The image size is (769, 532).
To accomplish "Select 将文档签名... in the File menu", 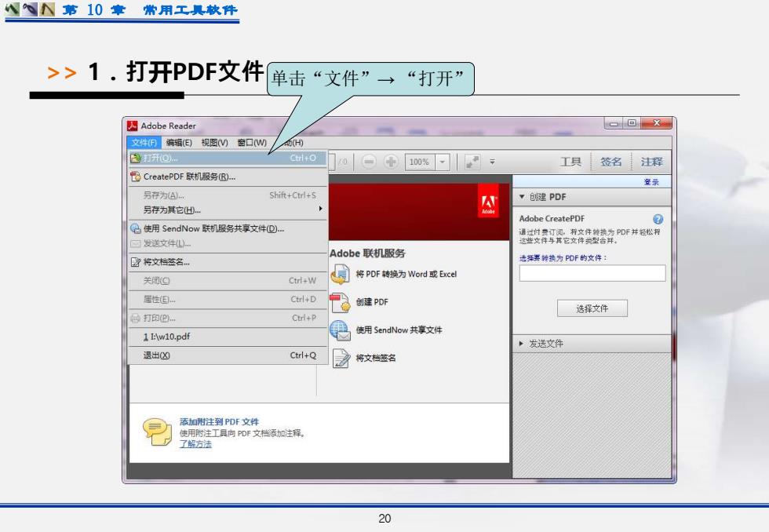I will tap(228, 262).
